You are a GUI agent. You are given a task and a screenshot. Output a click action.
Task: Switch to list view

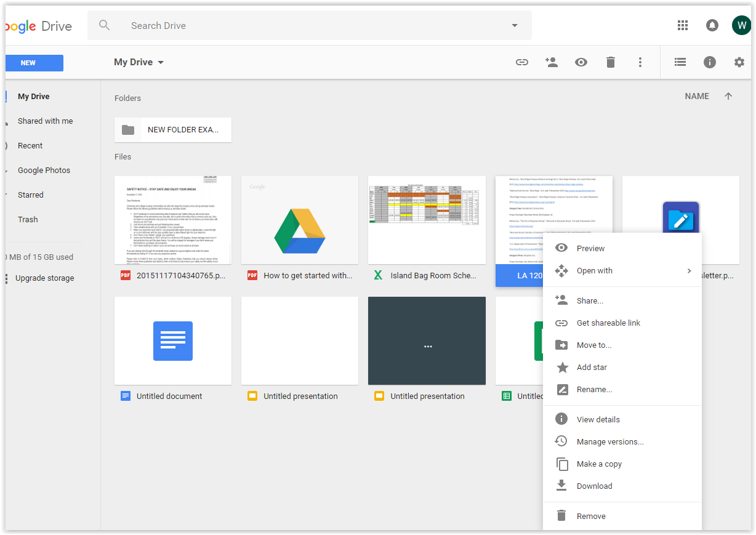pos(680,62)
